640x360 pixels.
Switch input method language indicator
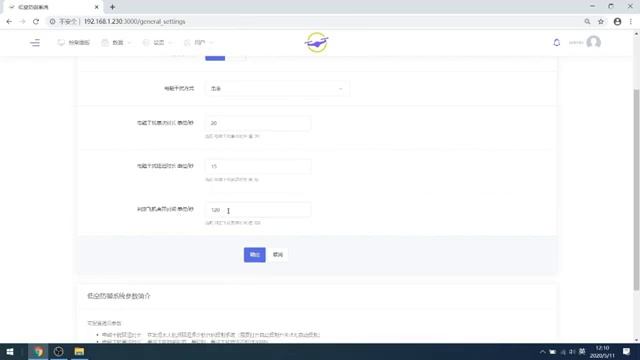point(582,351)
